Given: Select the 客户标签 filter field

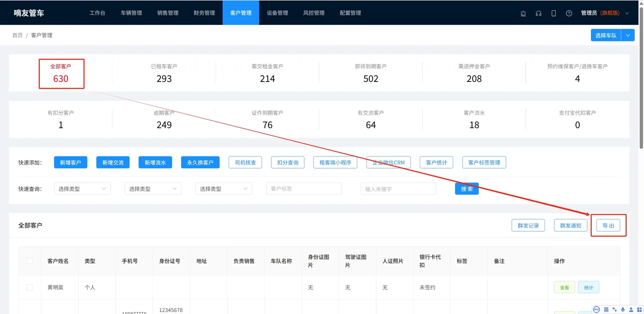Looking at the screenshot, I should [x=304, y=189].
